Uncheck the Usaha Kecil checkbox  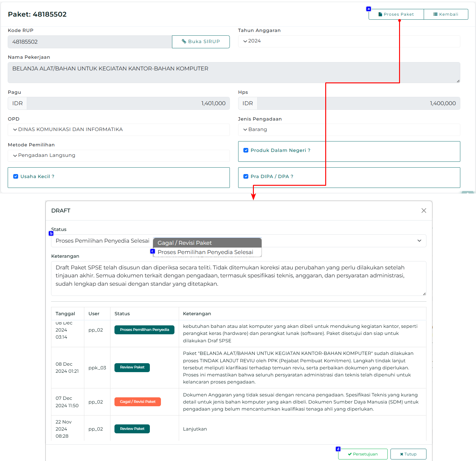[16, 177]
